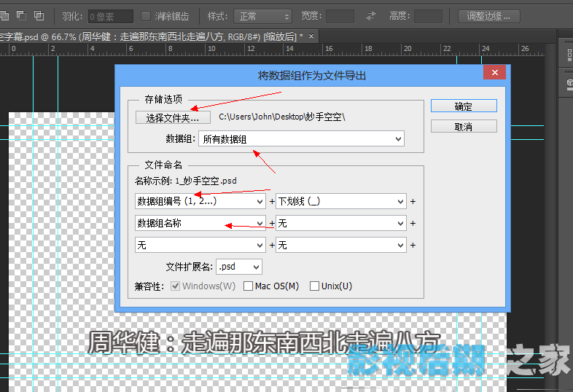Switch to the 字幕.psd document tab
Viewport: 573px width, 392px height.
point(146,36)
